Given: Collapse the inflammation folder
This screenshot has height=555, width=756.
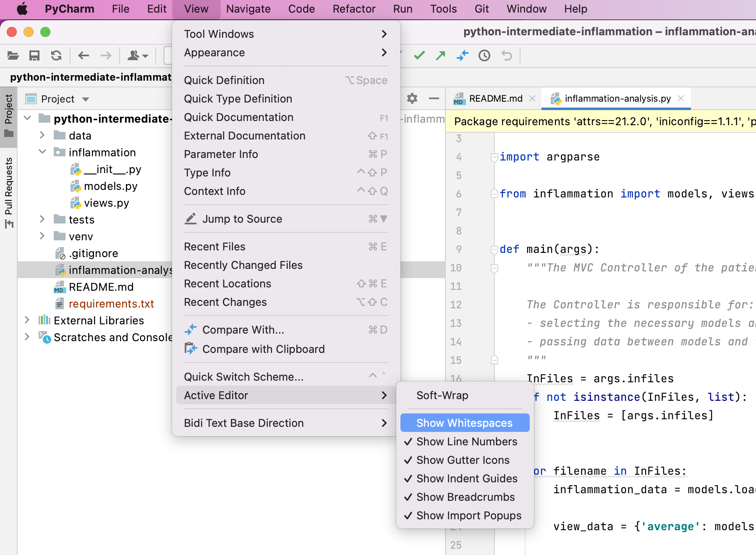Looking at the screenshot, I should tap(42, 152).
